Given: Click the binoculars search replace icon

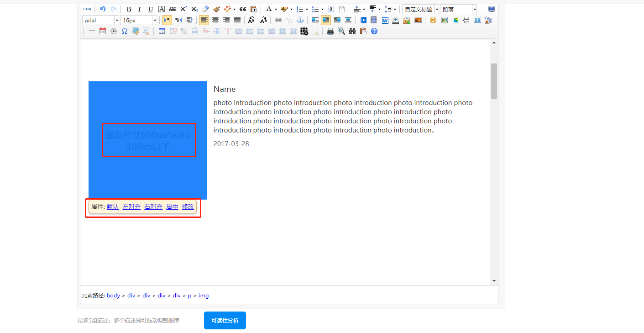Looking at the screenshot, I should tap(352, 31).
